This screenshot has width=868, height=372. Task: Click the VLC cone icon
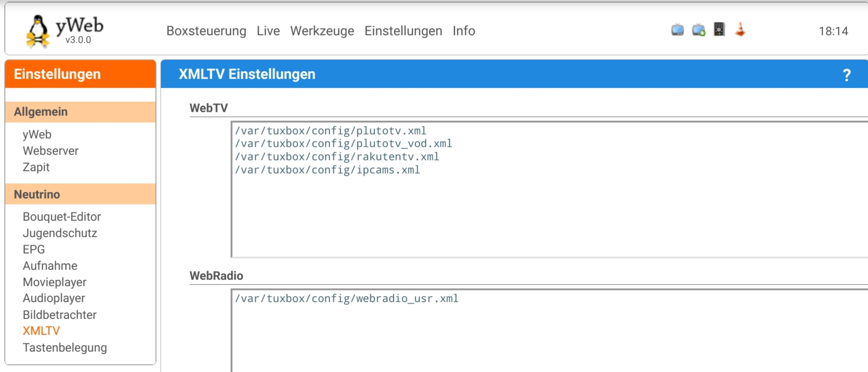tap(740, 30)
